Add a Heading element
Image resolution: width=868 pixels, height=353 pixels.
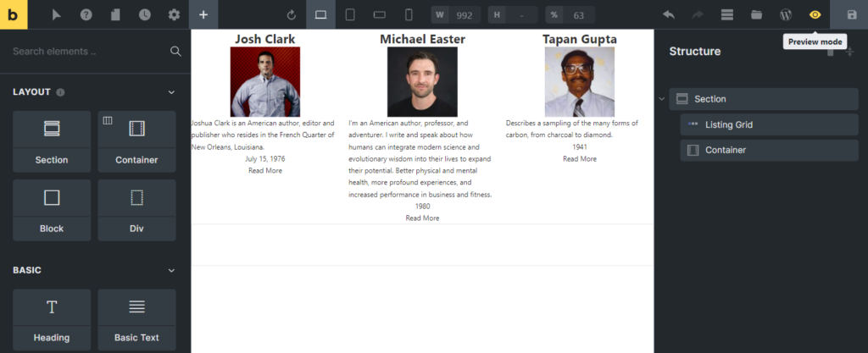52,319
